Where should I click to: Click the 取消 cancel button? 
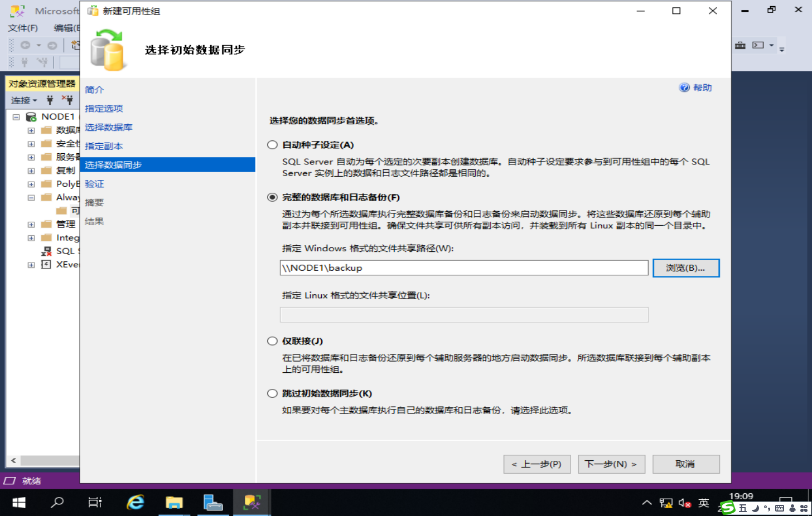686,464
